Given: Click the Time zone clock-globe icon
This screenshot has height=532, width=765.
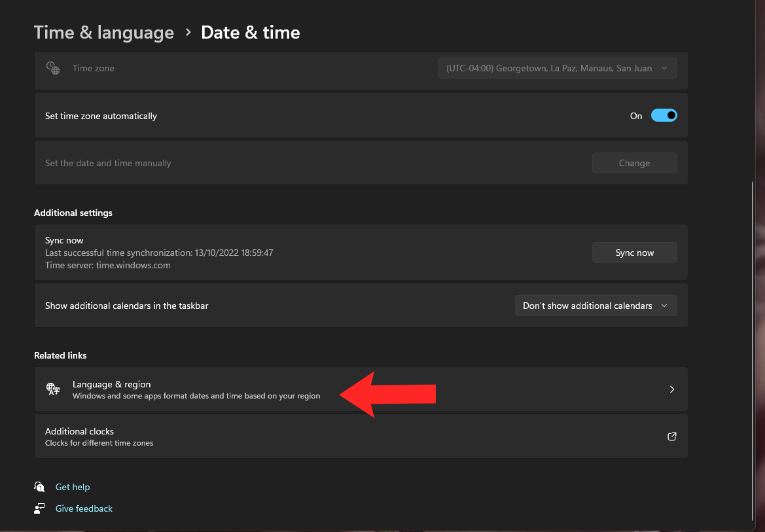Looking at the screenshot, I should [53, 68].
